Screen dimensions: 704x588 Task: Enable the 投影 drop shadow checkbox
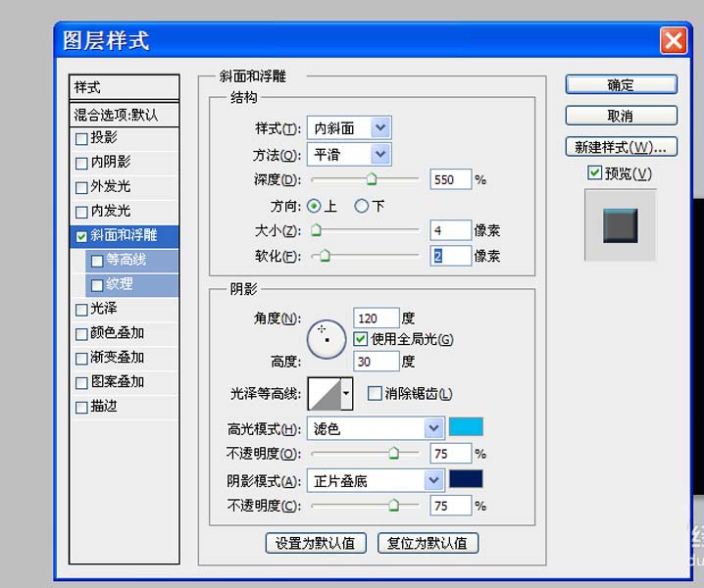pyautogui.click(x=81, y=139)
